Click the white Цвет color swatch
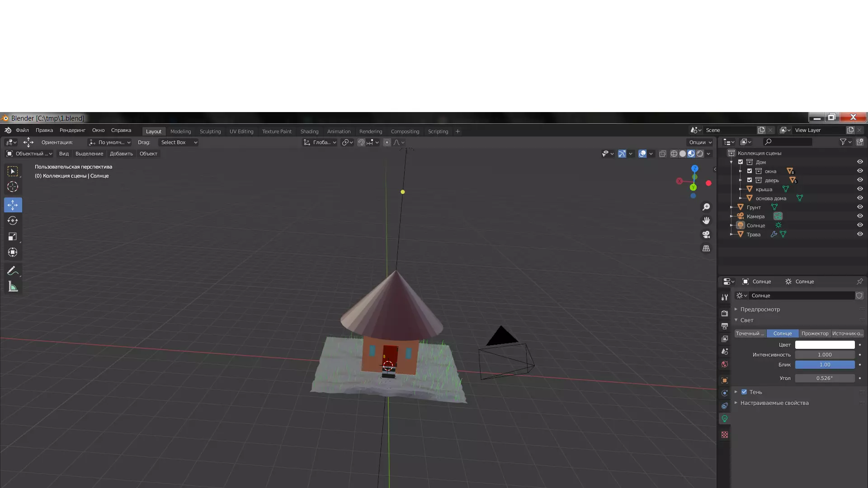Image resolution: width=868 pixels, height=488 pixels. coord(825,345)
